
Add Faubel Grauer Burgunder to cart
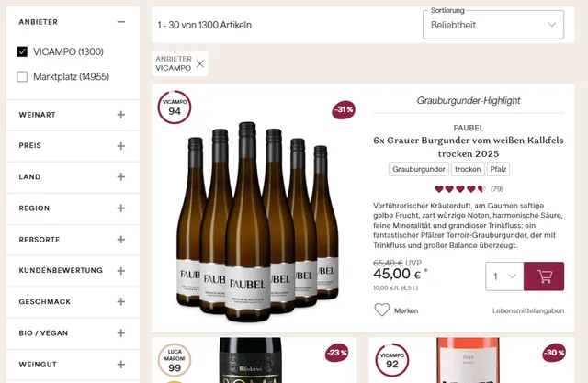[543, 276]
